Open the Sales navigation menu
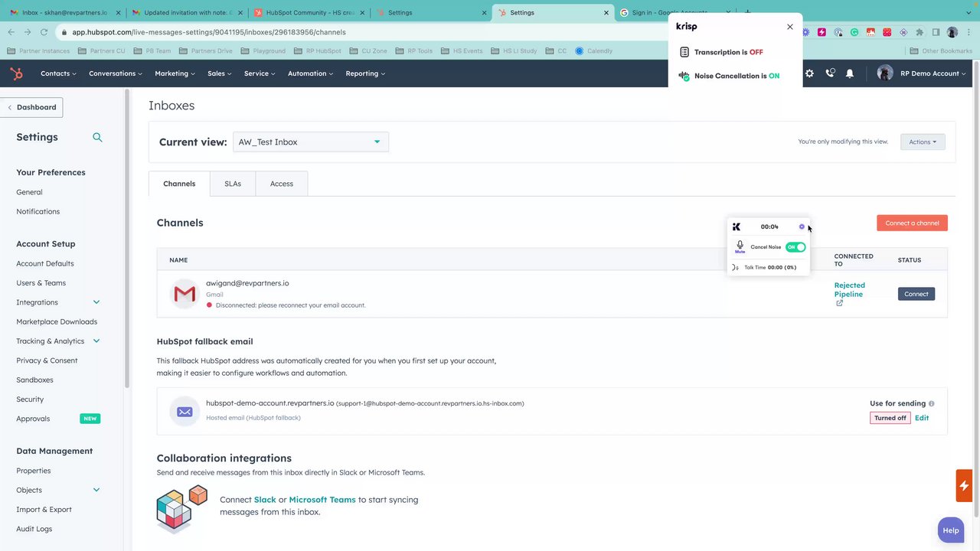The image size is (980, 551). click(x=219, y=73)
